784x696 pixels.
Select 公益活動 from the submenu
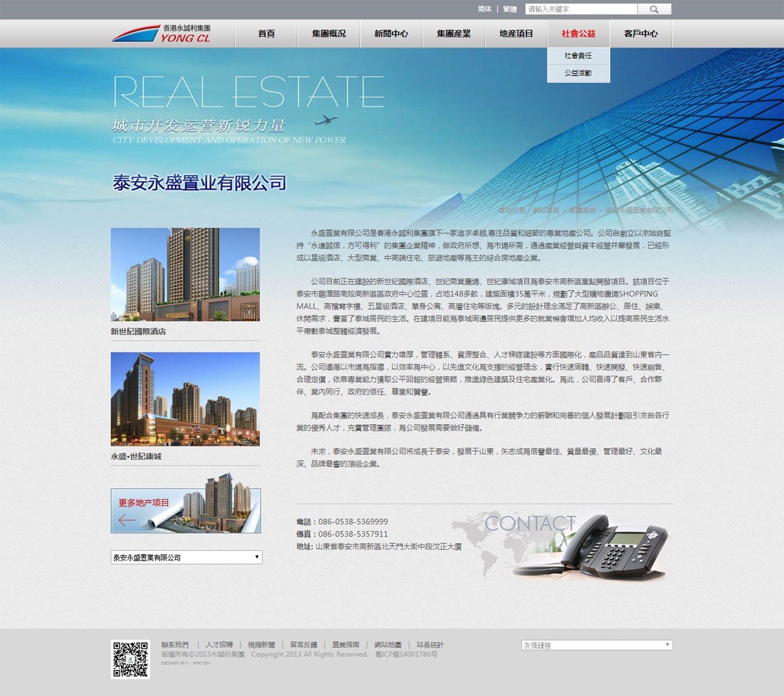click(578, 73)
